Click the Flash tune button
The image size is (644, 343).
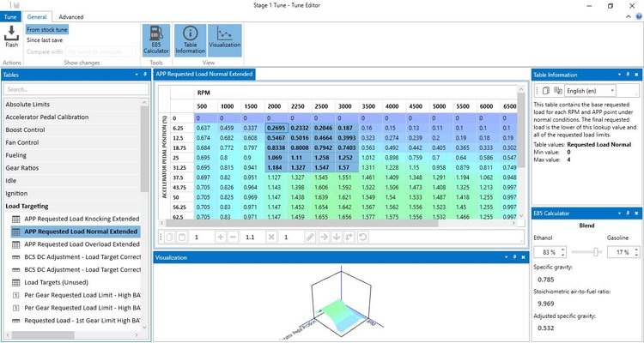click(12, 38)
